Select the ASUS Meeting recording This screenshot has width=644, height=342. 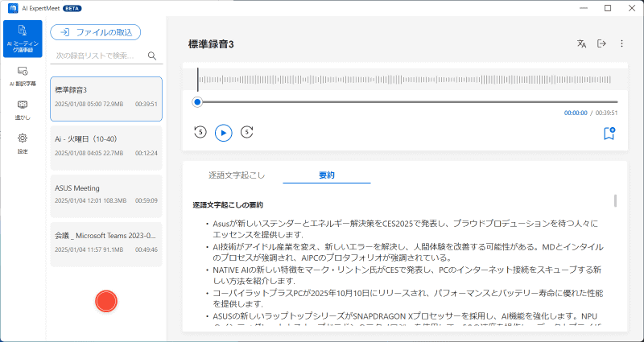[106, 196]
